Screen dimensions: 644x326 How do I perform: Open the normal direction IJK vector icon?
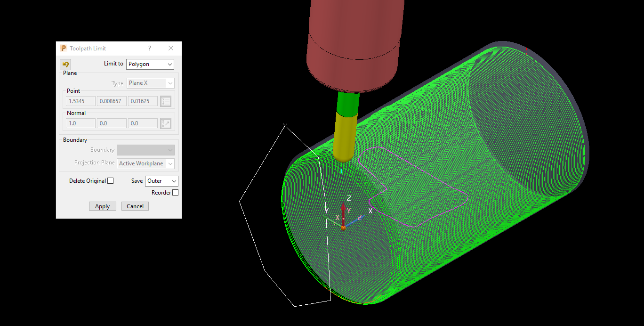[166, 123]
